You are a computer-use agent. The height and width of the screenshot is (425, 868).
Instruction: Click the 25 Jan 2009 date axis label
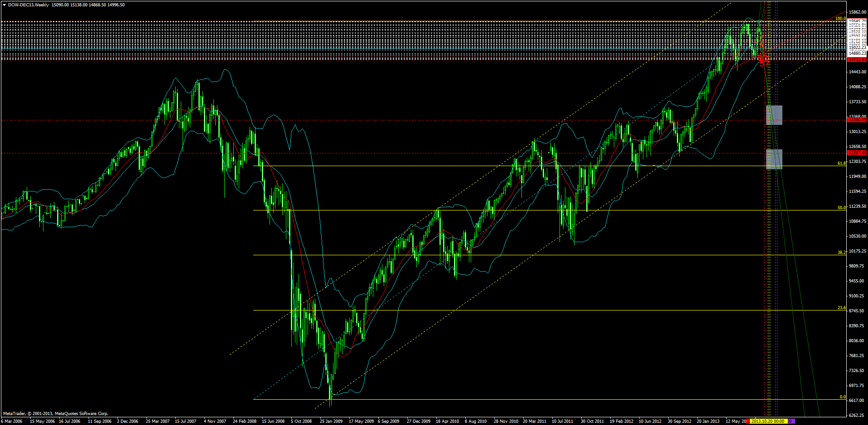(x=331, y=421)
